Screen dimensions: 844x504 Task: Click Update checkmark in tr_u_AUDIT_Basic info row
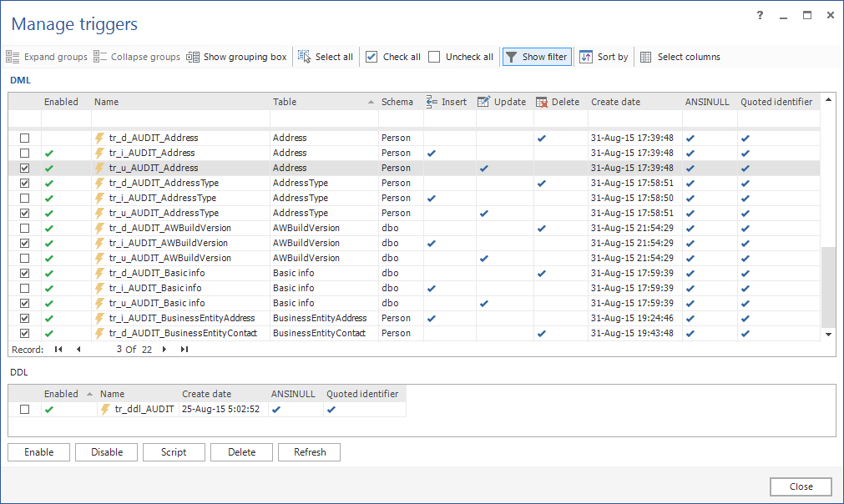coord(484,304)
